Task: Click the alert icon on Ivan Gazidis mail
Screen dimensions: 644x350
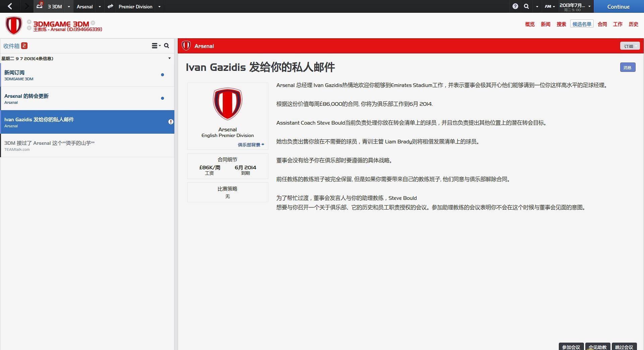Action: click(171, 122)
